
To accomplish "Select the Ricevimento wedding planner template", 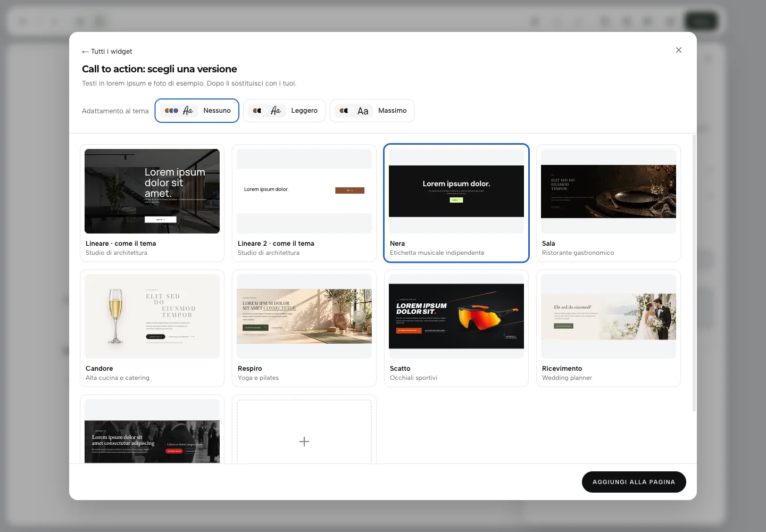I will (x=609, y=328).
